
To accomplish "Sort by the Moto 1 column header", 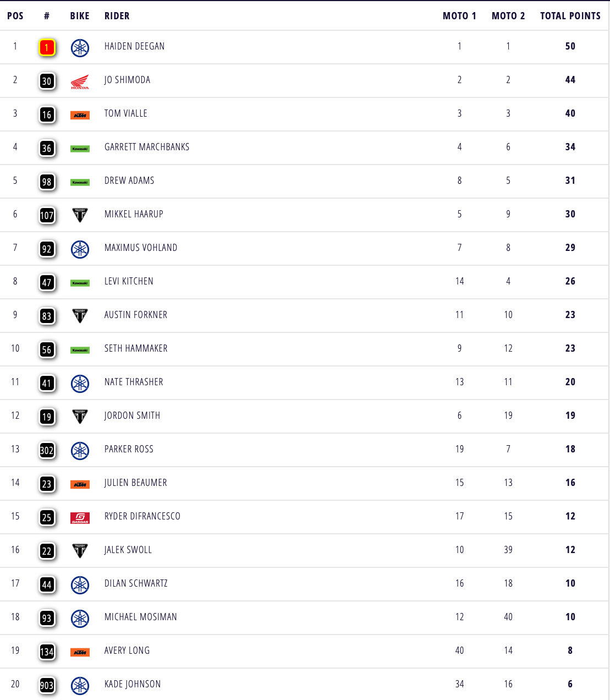I will coord(459,16).
